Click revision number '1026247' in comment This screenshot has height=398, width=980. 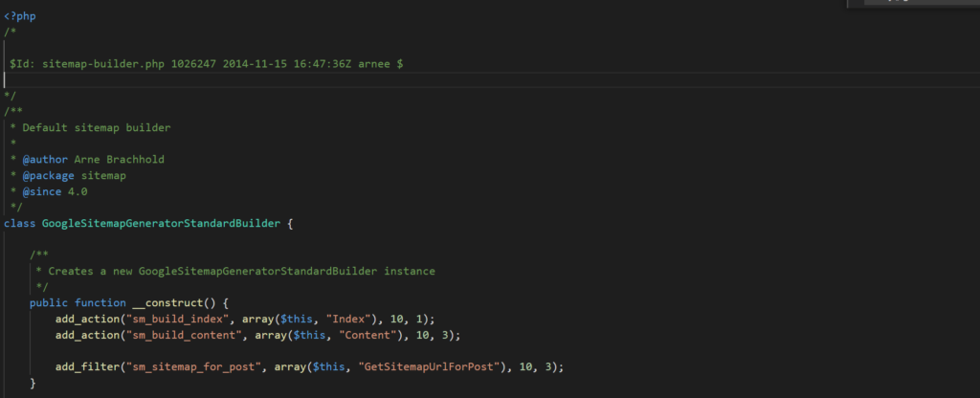point(193,64)
